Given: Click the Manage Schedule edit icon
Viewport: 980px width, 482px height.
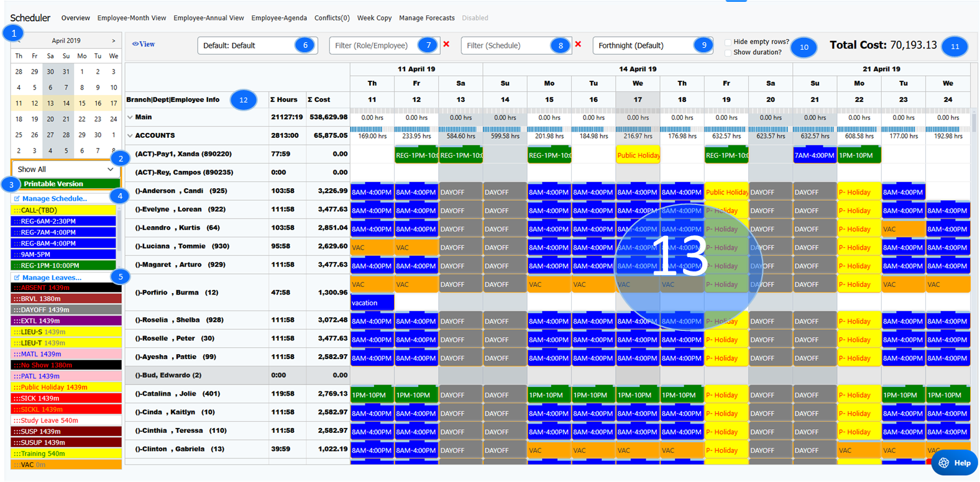Looking at the screenshot, I should click(x=17, y=199).
